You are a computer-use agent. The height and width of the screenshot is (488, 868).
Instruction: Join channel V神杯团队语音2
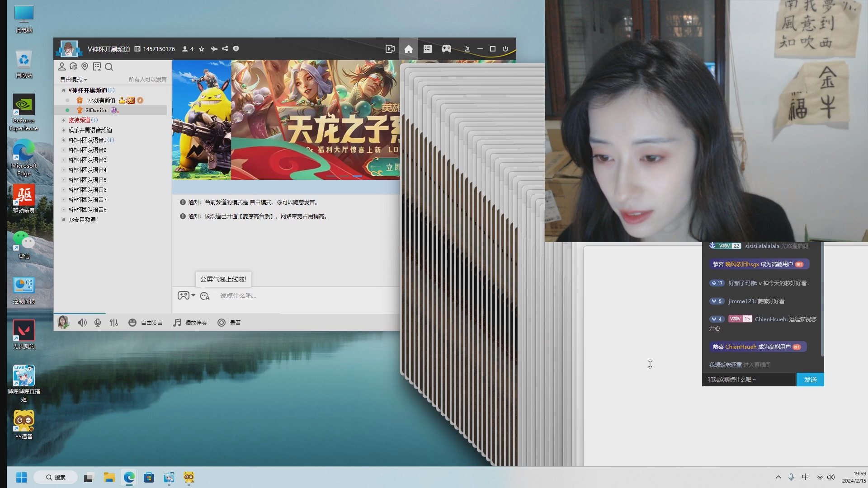pyautogui.click(x=87, y=150)
